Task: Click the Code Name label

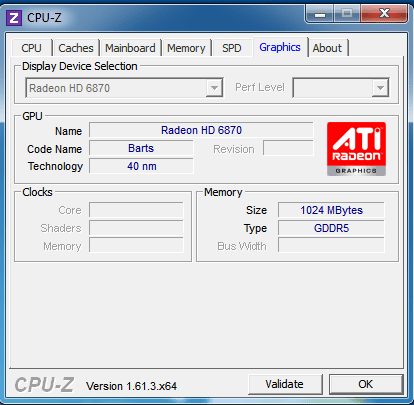Action: click(55, 149)
